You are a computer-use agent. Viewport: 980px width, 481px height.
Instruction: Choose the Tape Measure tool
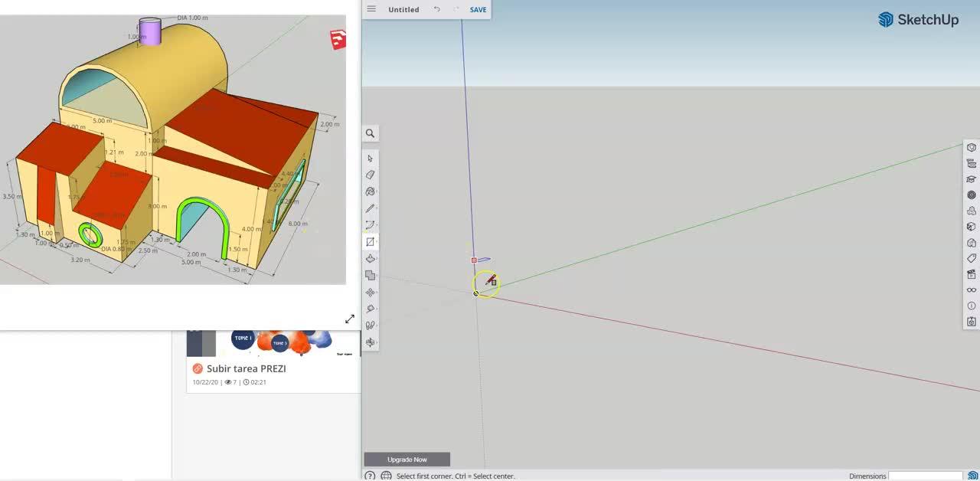[370, 309]
